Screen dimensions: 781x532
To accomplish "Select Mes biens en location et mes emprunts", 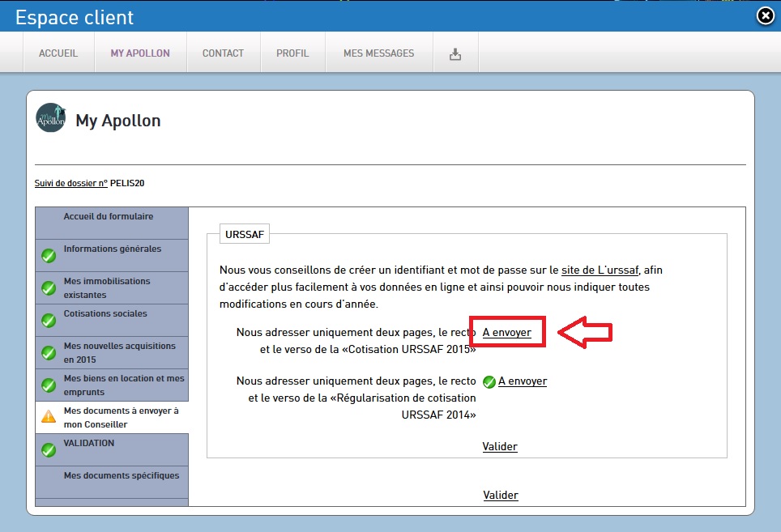I will pyautogui.click(x=112, y=385).
